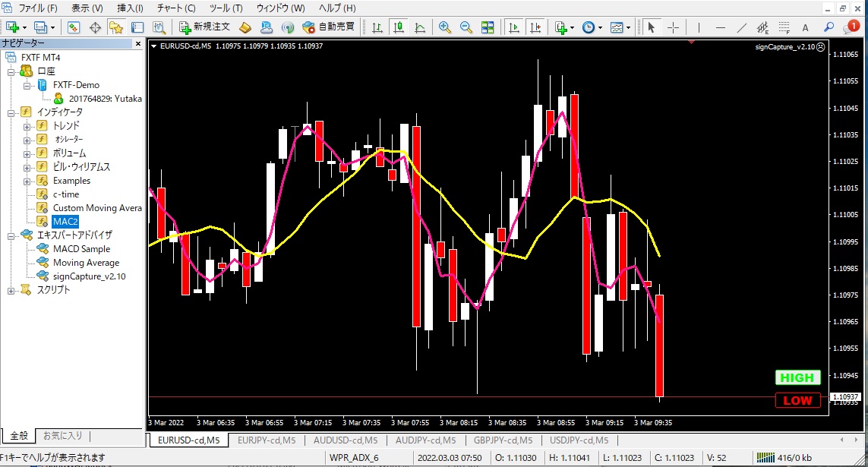Select the horizontal line drawing tool
This screenshot has width=868, height=467.
[721, 27]
